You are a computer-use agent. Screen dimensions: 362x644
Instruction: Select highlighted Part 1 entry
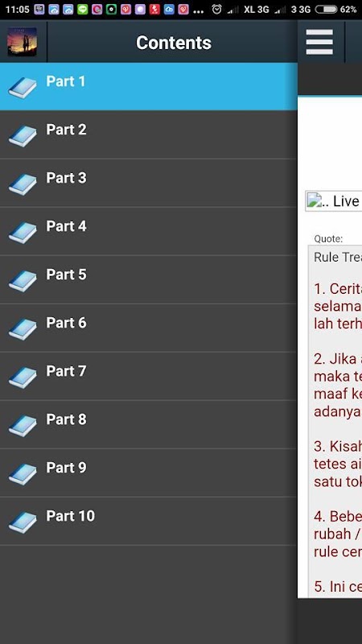point(149,86)
